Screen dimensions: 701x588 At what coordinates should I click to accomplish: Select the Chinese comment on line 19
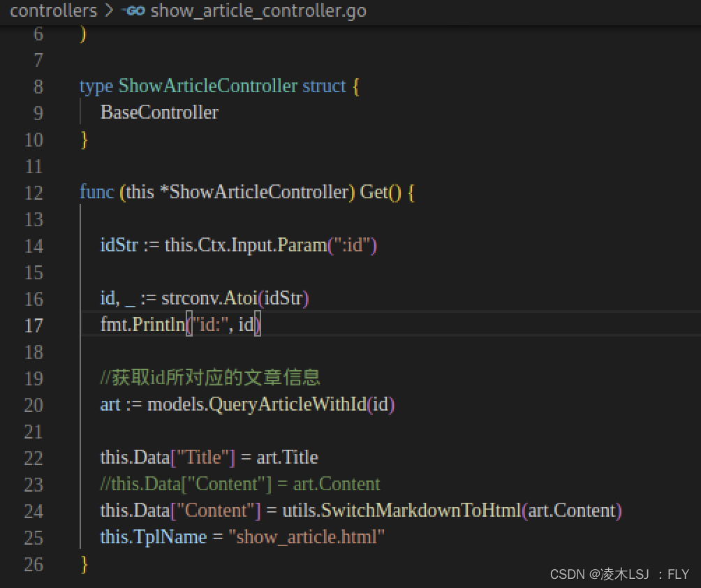pos(209,377)
